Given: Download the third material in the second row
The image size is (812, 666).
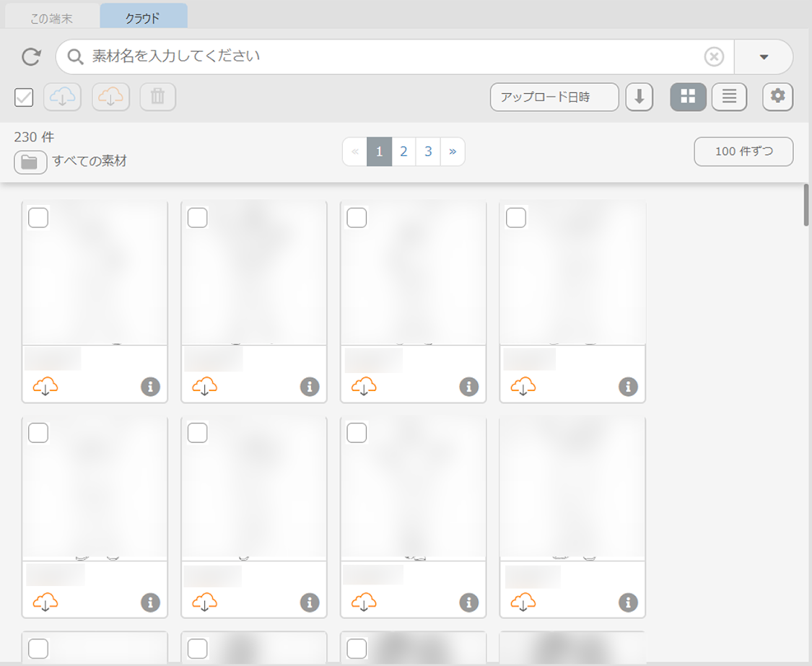Looking at the screenshot, I should coord(364,603).
